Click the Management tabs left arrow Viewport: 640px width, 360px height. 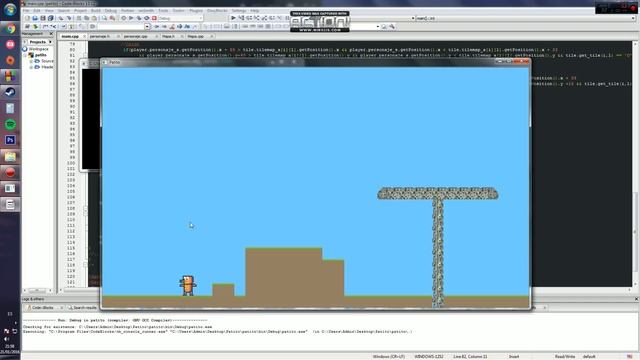pyautogui.click(x=25, y=42)
